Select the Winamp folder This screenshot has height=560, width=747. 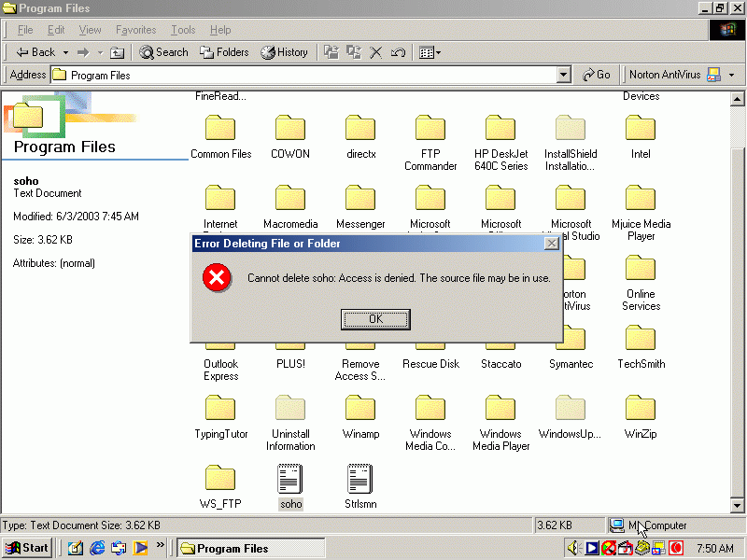(360, 416)
